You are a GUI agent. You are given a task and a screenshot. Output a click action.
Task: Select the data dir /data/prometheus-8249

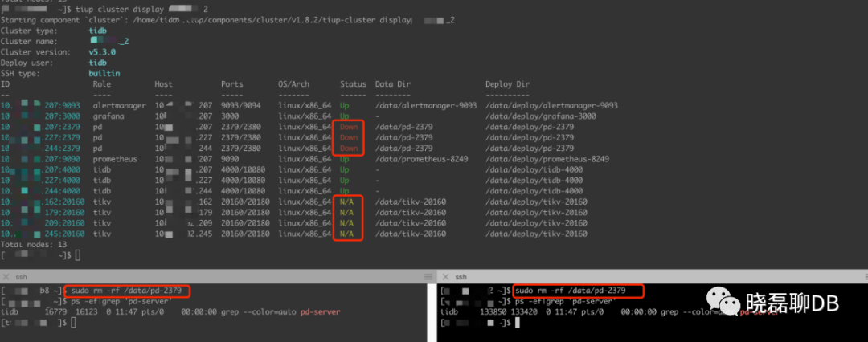click(x=421, y=159)
